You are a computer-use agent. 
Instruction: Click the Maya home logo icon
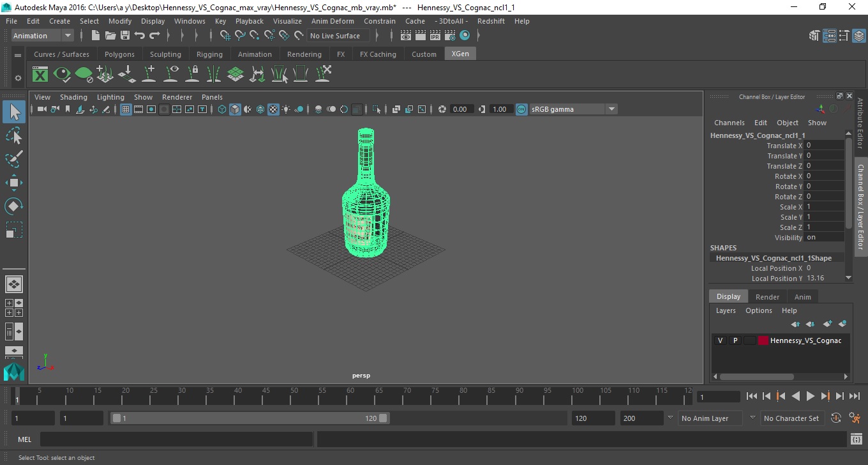pos(13,371)
